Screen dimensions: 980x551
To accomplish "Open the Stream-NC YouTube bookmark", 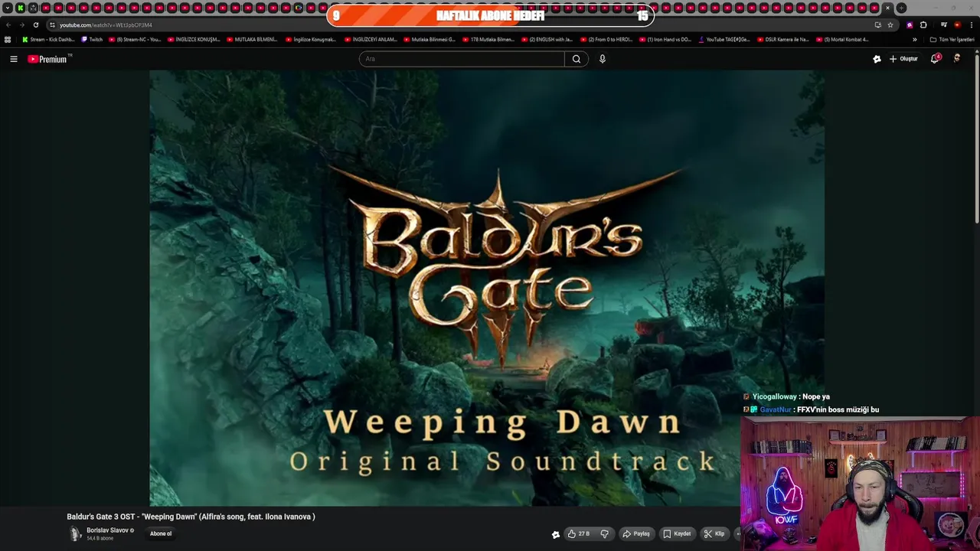I will click(135, 39).
